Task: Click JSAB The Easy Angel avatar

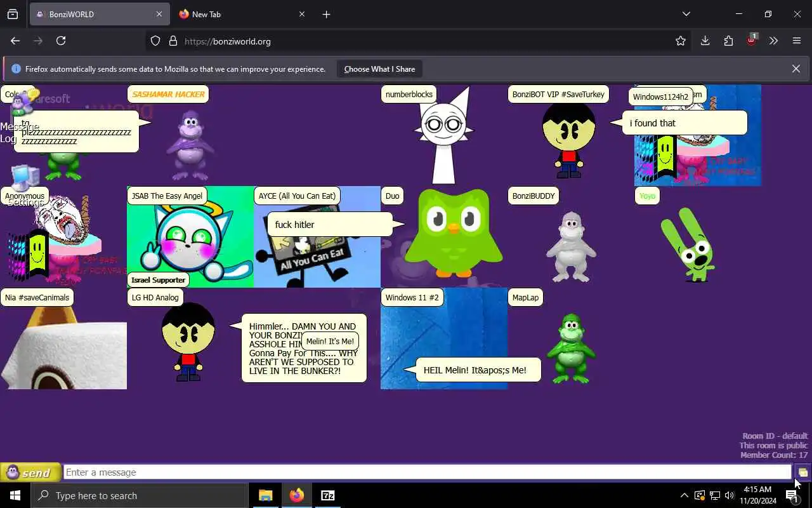Action: (190, 237)
